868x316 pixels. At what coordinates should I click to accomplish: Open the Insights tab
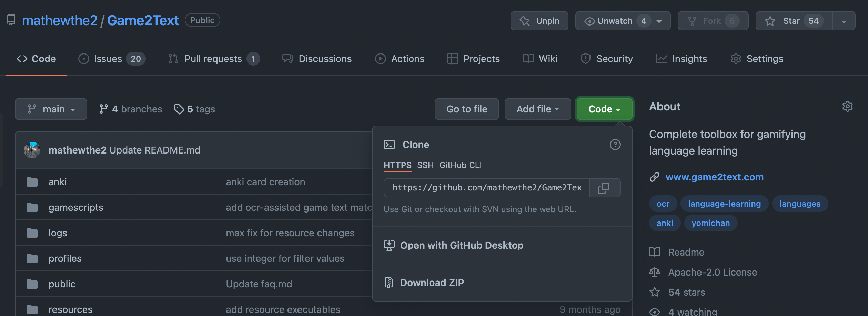click(682, 59)
